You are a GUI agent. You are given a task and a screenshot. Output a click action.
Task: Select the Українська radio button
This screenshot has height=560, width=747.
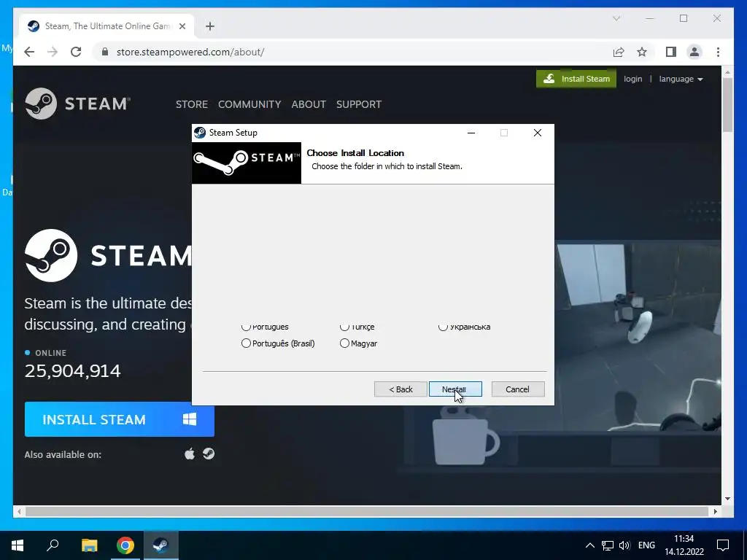pyautogui.click(x=443, y=327)
